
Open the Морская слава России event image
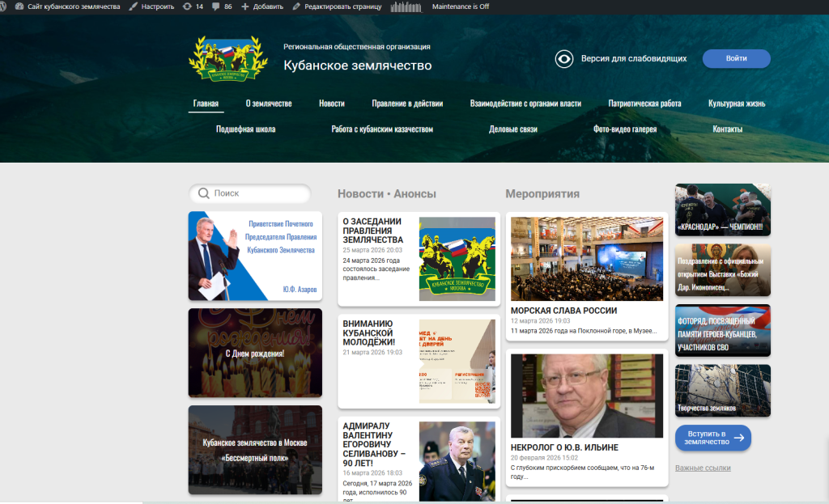pos(586,258)
